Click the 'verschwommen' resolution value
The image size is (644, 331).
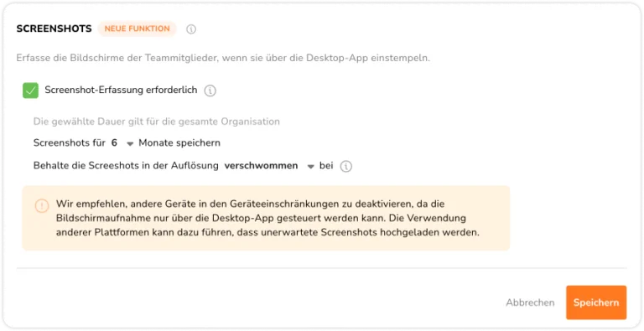tap(262, 166)
